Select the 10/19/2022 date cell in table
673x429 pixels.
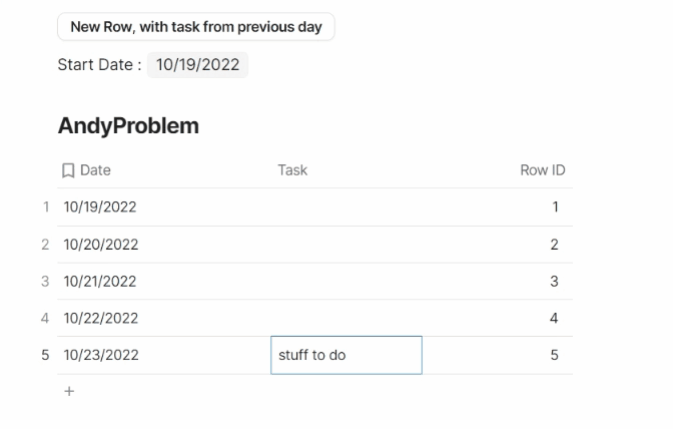click(x=100, y=207)
